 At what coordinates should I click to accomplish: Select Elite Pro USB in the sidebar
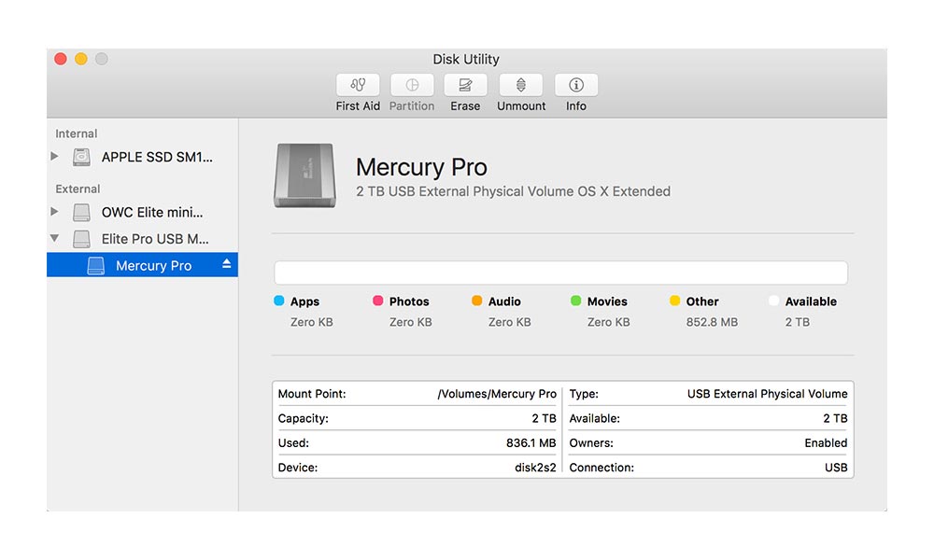click(x=155, y=239)
